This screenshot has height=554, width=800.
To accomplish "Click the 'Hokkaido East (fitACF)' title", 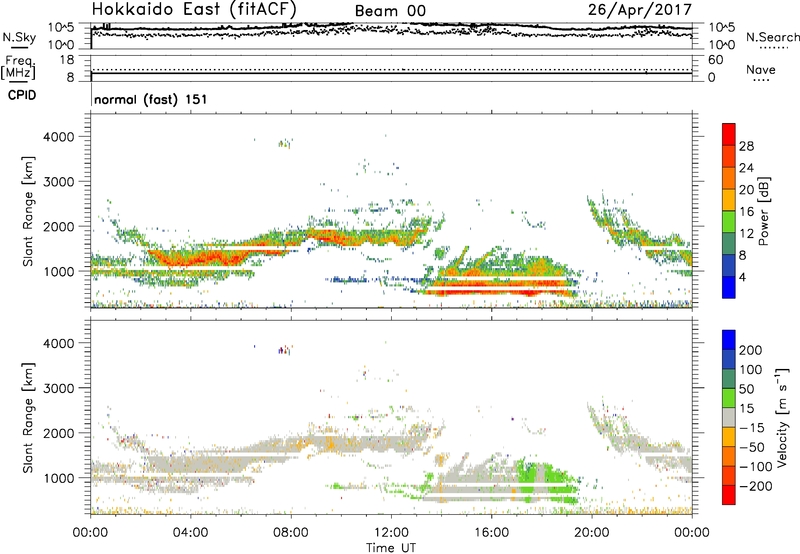I will click(193, 9).
